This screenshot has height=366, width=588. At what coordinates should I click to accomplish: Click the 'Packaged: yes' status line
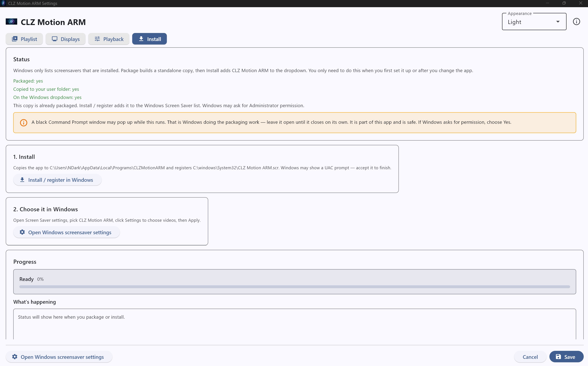28,81
